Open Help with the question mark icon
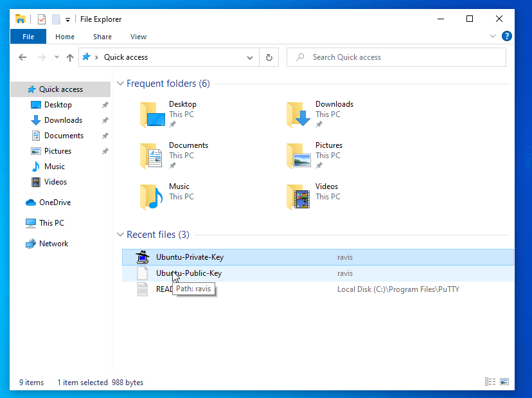Viewport: 532px width, 398px height. pos(506,36)
